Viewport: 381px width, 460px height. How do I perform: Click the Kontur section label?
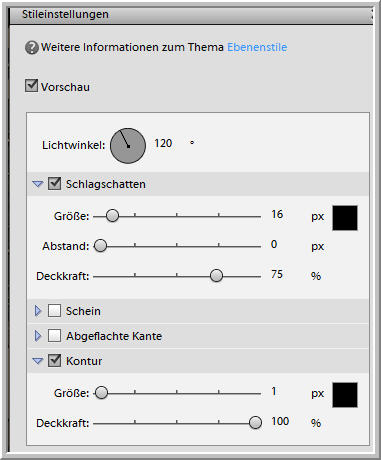coord(84,361)
